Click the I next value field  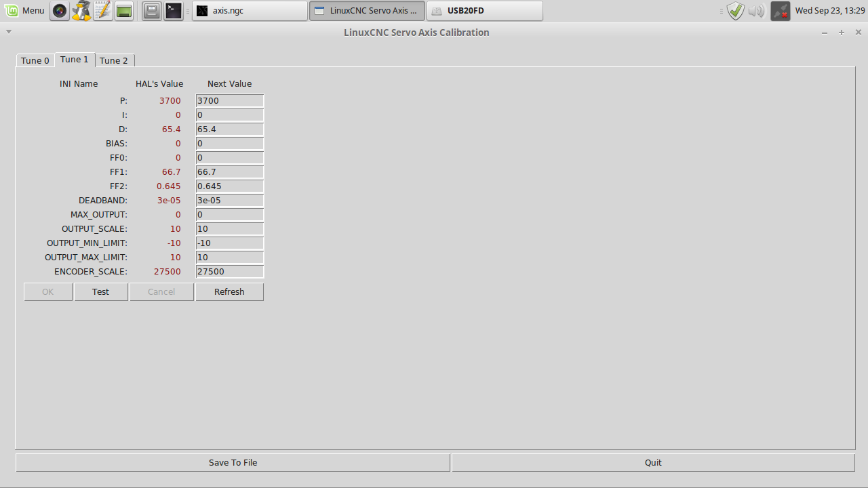coord(230,115)
